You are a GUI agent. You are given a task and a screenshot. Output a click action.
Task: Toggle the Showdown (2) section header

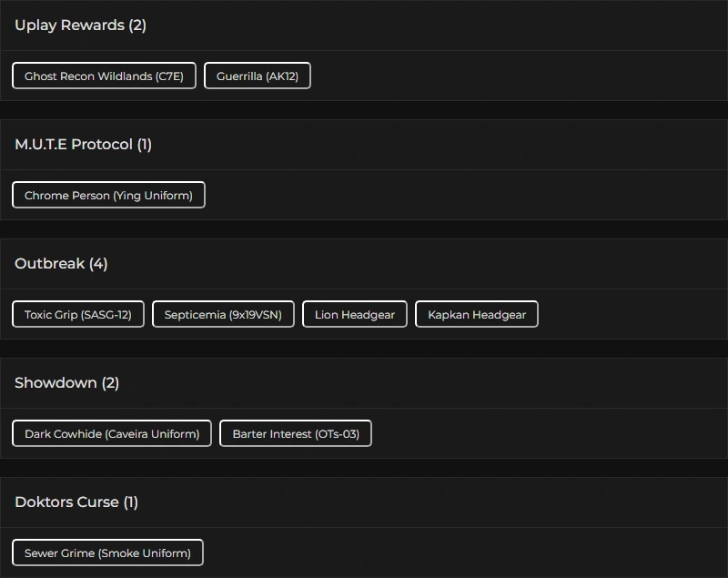[66, 383]
